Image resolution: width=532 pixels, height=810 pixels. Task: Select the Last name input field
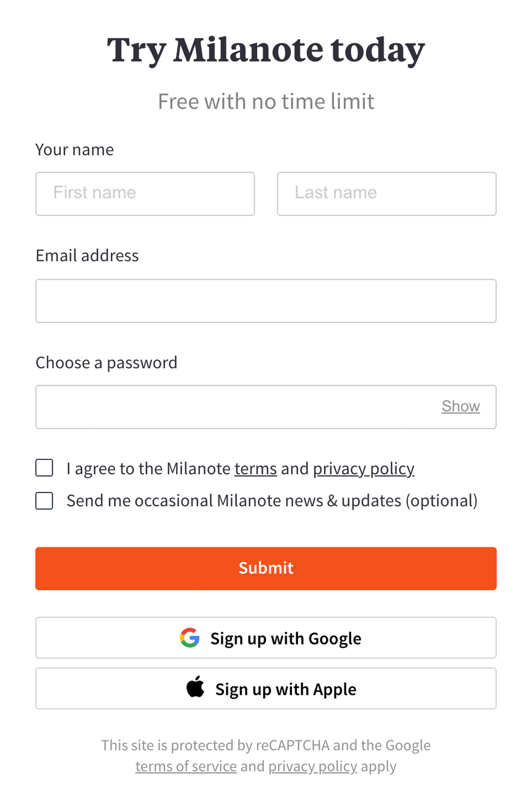[386, 194]
